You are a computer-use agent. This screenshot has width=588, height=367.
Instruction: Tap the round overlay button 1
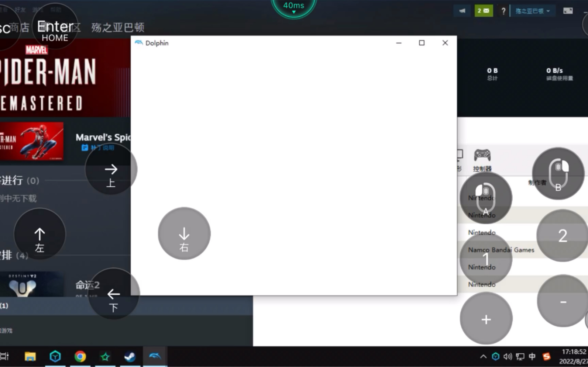point(486,259)
